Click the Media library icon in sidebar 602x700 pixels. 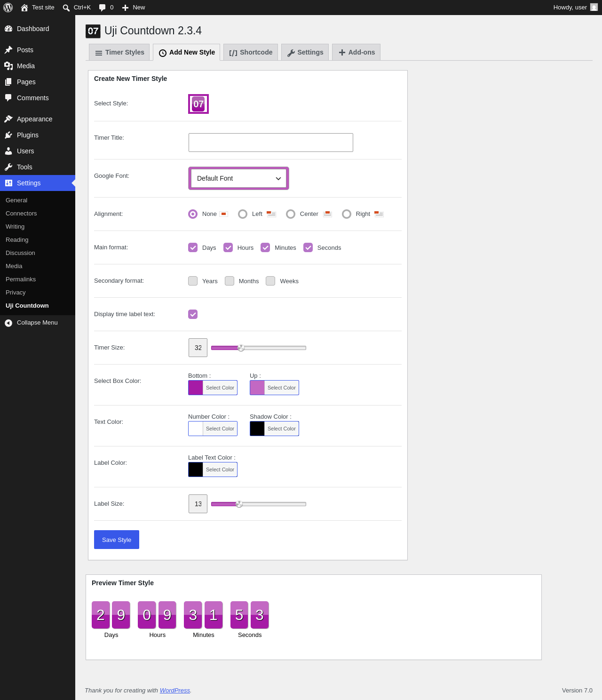coord(8,66)
